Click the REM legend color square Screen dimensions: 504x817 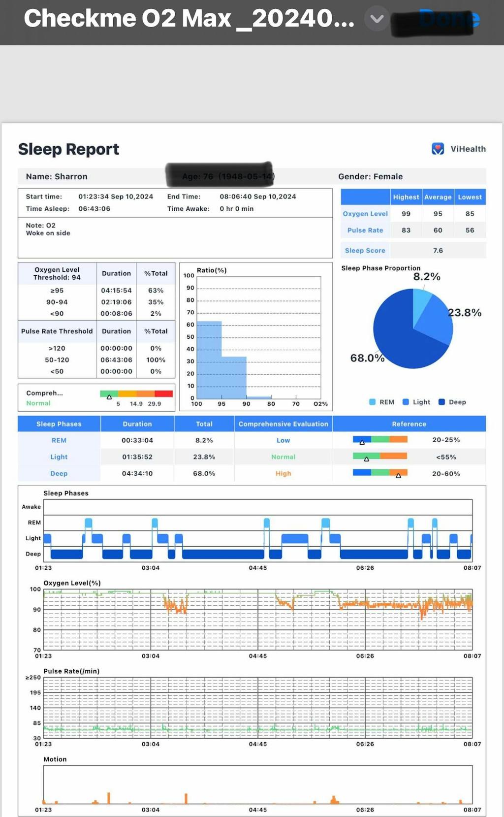373,402
